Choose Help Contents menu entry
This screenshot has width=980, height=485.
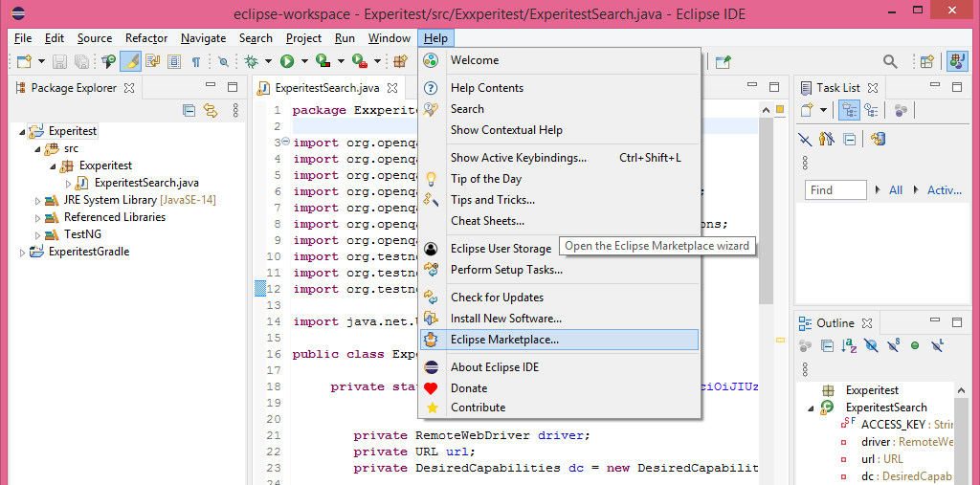coord(559,88)
